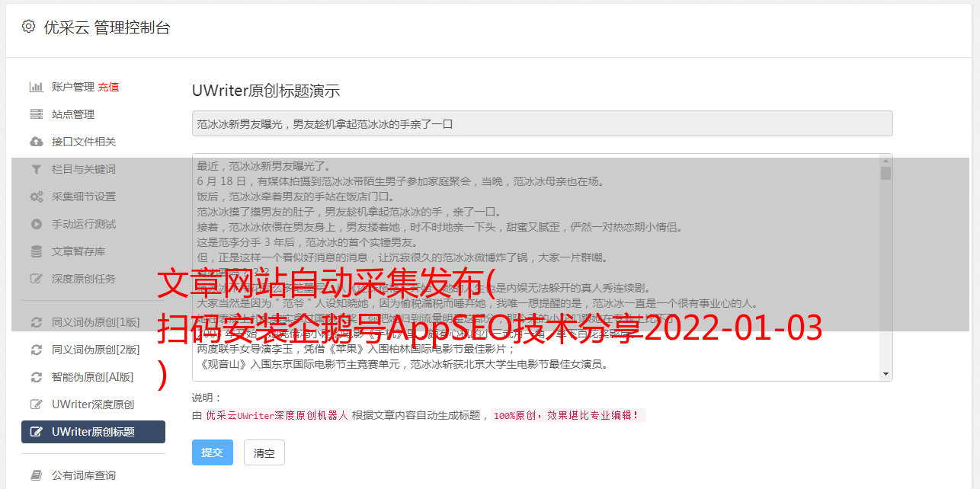Click the play icon for 手动运行测试
This screenshot has height=489, width=980.
coord(36,224)
